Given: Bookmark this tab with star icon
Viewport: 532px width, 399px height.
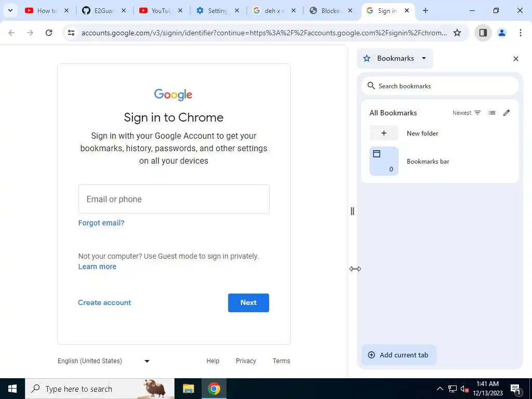Looking at the screenshot, I should point(457,33).
